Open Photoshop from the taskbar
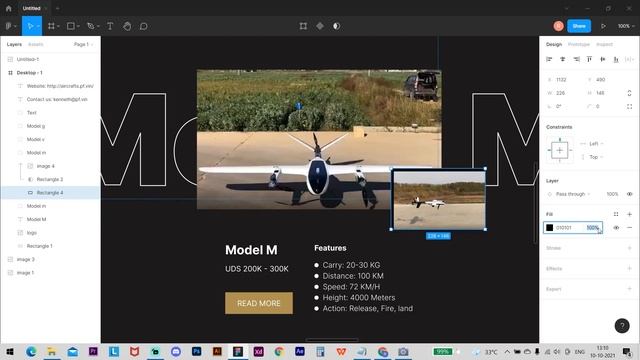The height and width of the screenshot is (360, 640). pyautogui.click(x=196, y=351)
